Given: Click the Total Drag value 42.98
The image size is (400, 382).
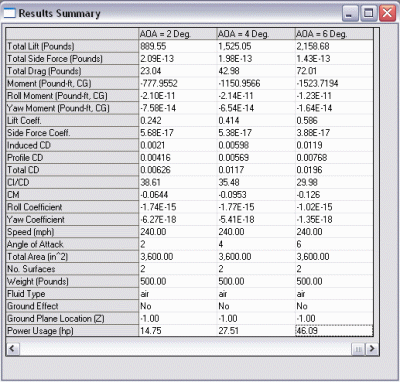Looking at the screenshot, I should tap(256, 71).
